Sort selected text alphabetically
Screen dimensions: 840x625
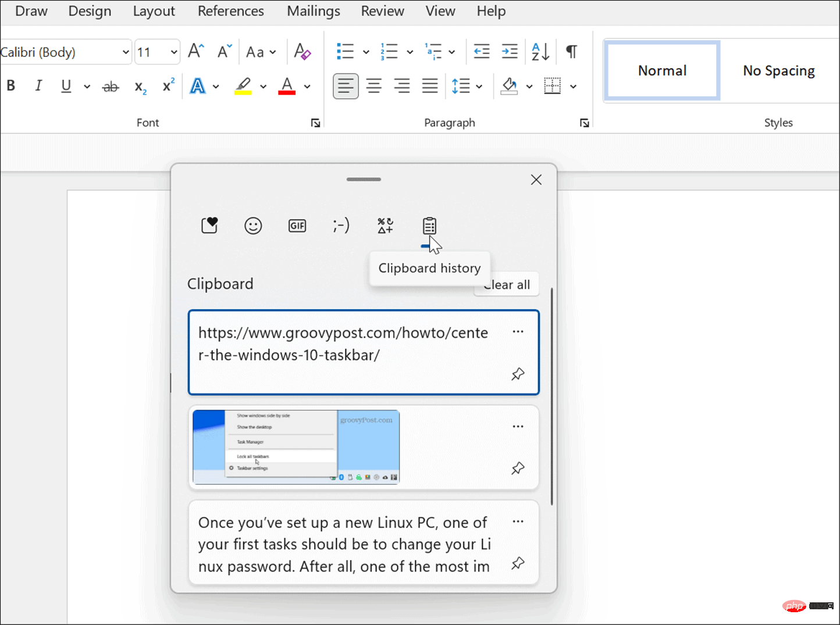tap(540, 51)
